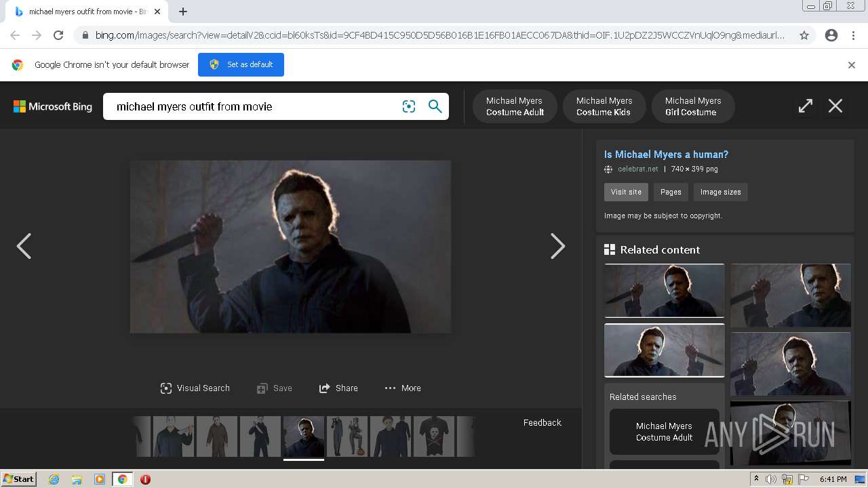Click the browser Forward arrow

click(x=37, y=35)
